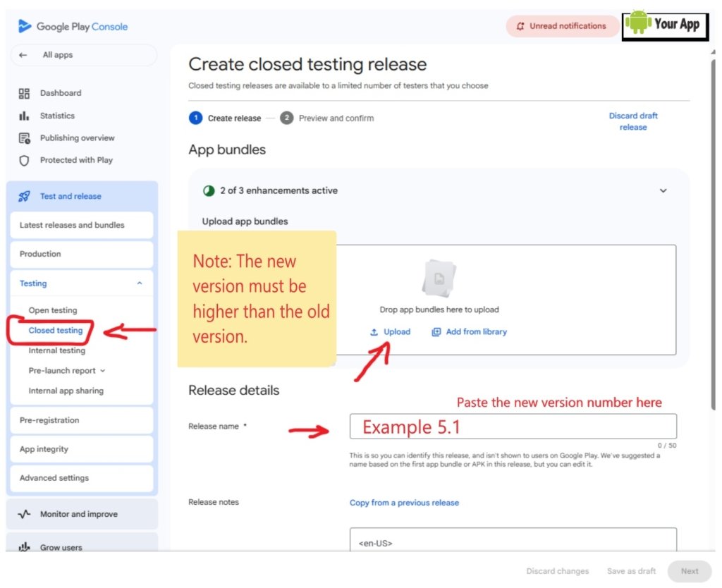This screenshot has width=722, height=588.
Task: Expand the Pre-launch report submenu
Action: click(x=103, y=371)
